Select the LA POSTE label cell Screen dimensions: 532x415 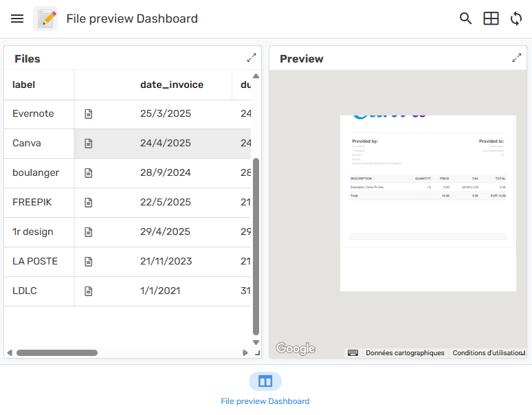pos(39,261)
